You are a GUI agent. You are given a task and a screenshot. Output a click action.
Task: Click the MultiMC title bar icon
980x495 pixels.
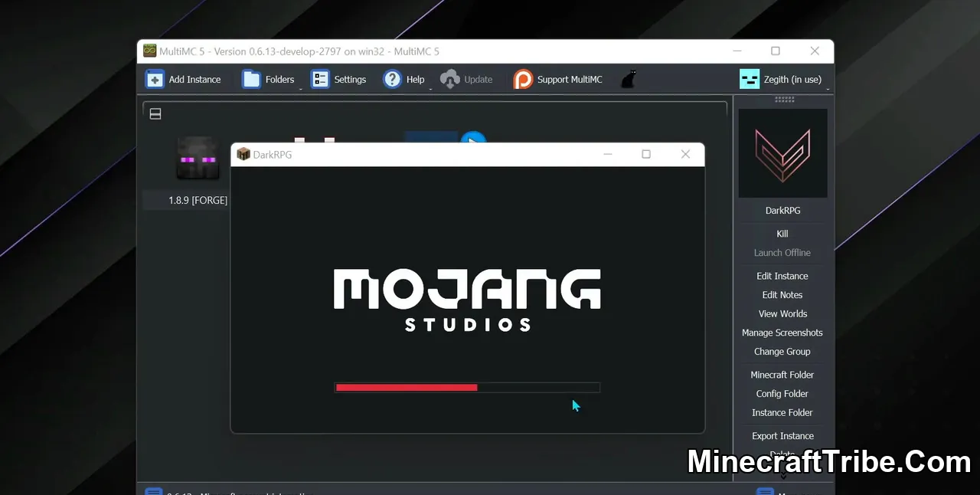pos(150,51)
